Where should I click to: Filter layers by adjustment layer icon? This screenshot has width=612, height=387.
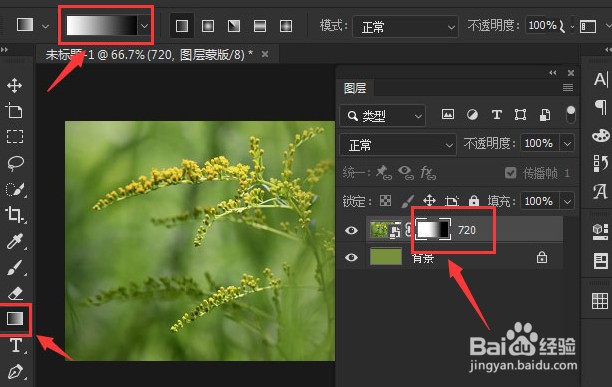tap(472, 115)
